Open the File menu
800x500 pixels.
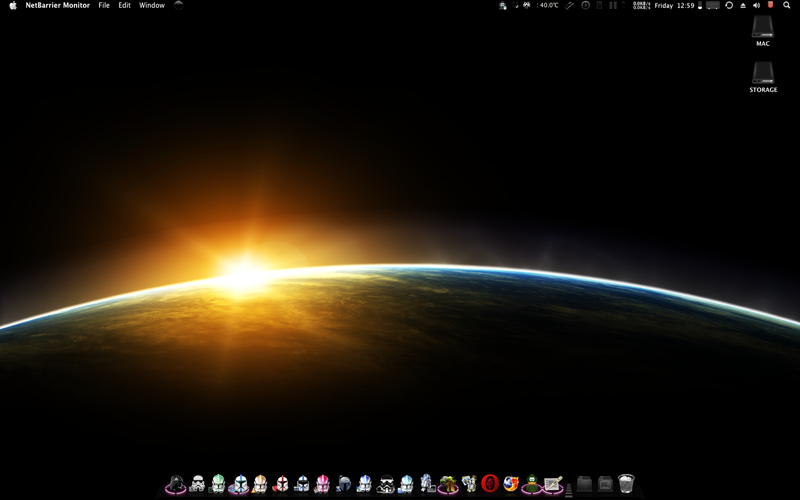tap(104, 5)
